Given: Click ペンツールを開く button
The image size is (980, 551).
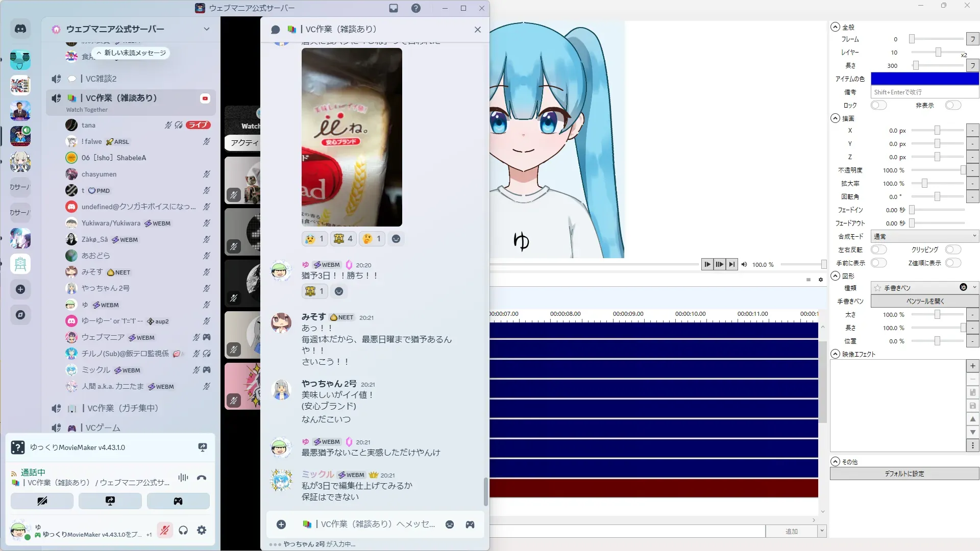Looking at the screenshot, I should pos(924,301).
